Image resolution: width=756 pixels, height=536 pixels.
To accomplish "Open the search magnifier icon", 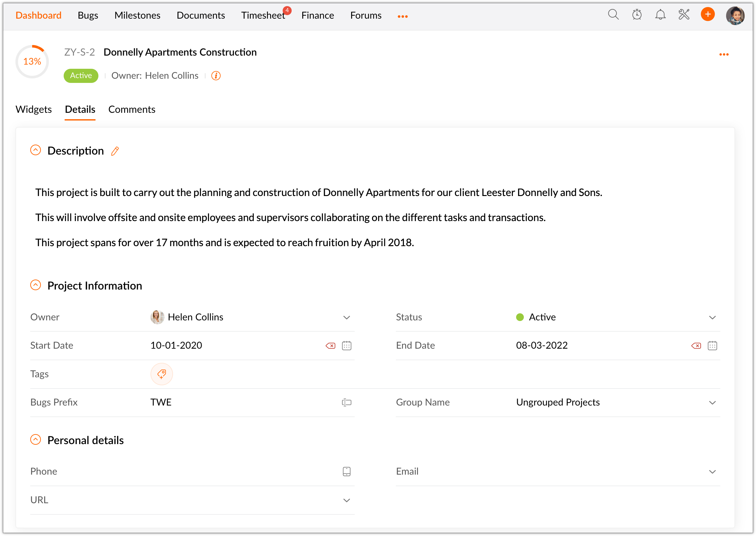I will pyautogui.click(x=613, y=15).
